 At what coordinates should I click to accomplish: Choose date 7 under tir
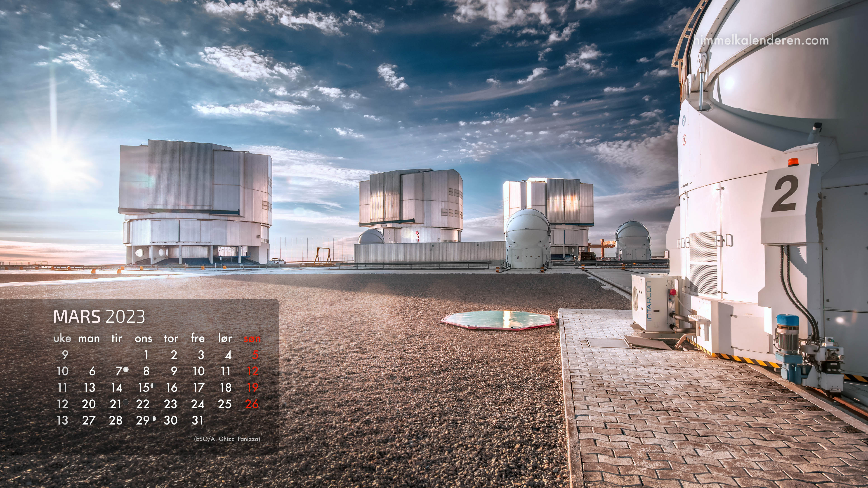click(119, 371)
